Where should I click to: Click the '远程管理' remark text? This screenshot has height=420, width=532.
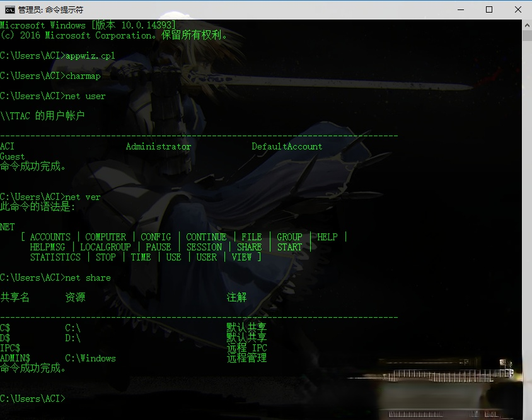pyautogui.click(x=246, y=358)
